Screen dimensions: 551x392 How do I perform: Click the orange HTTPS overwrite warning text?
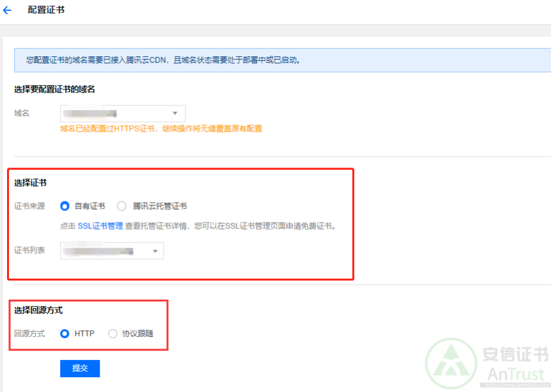[x=161, y=129]
